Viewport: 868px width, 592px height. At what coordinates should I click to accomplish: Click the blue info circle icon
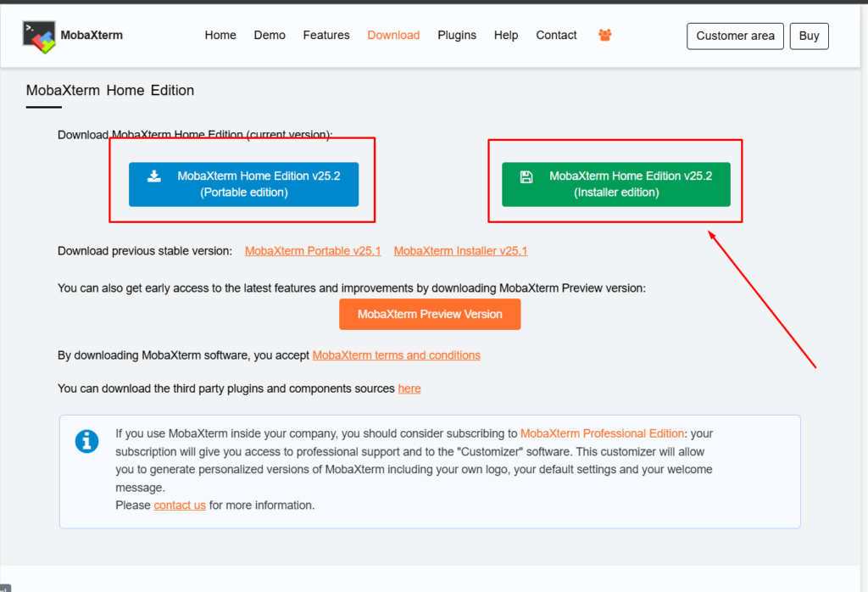(x=87, y=441)
